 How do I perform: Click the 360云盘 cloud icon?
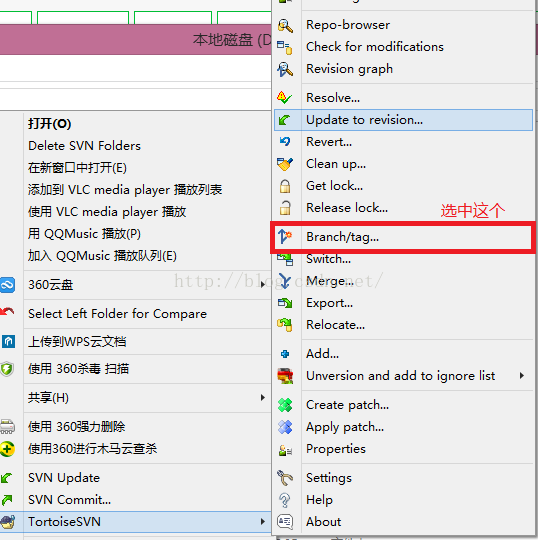point(7,285)
